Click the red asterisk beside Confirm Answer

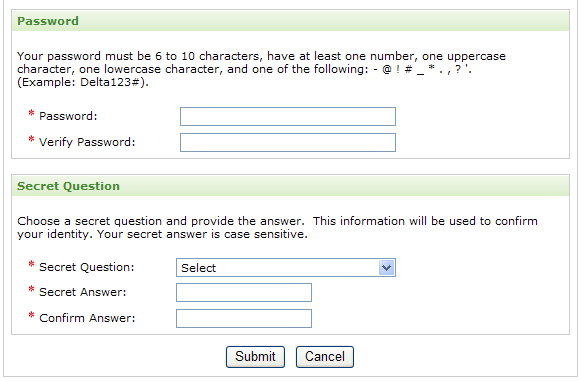tap(31, 315)
